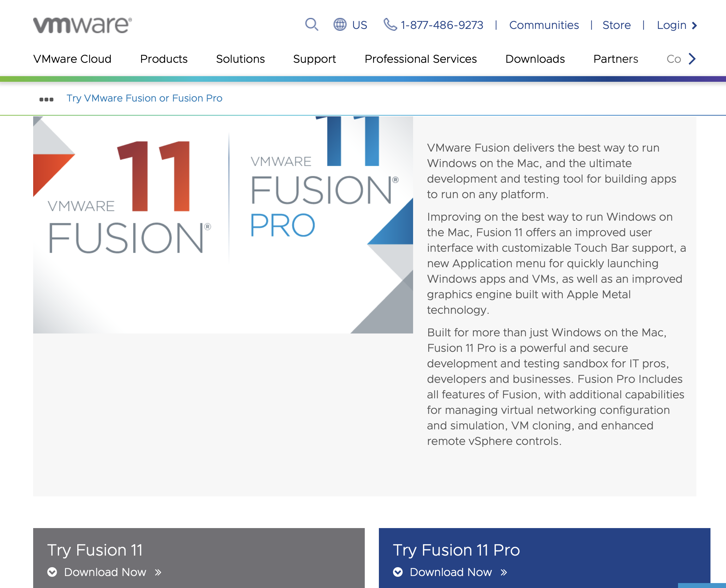Visit the VMware Store

point(617,25)
